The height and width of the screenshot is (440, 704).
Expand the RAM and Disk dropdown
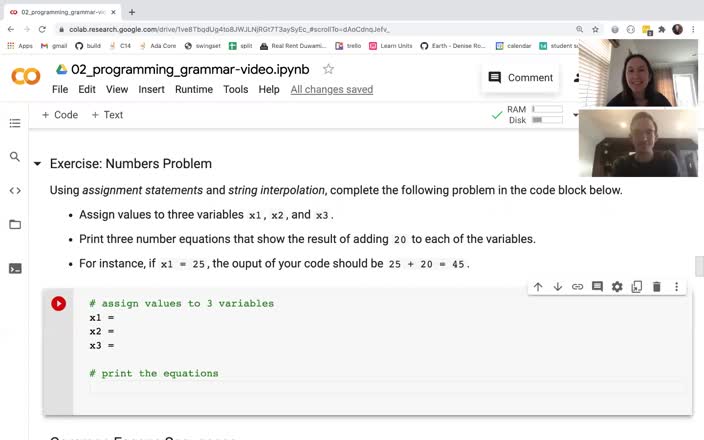pyautogui.click(x=575, y=115)
